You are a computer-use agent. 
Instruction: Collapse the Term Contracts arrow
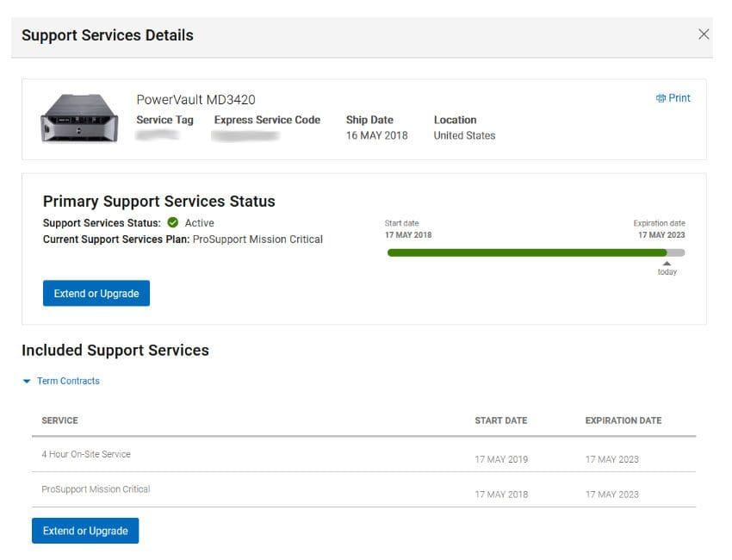27,381
